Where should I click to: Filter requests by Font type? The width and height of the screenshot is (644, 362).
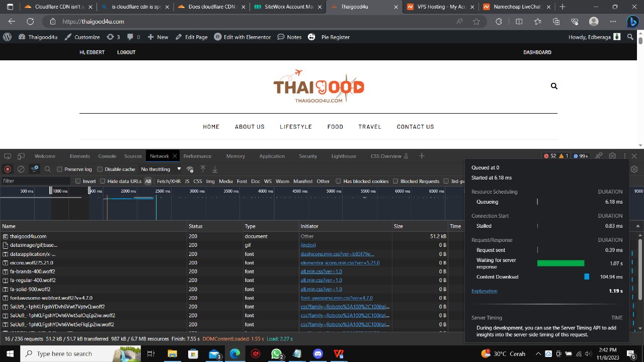pyautogui.click(x=242, y=181)
